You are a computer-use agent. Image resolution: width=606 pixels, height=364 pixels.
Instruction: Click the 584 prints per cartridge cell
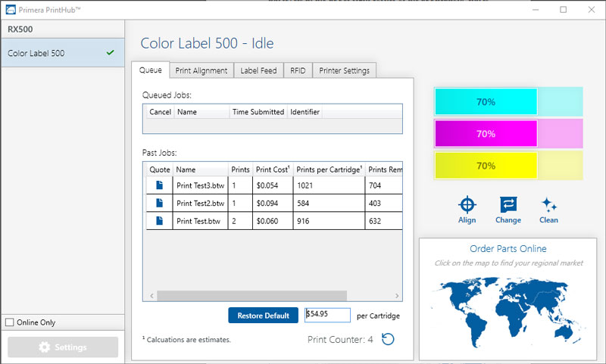(x=329, y=203)
